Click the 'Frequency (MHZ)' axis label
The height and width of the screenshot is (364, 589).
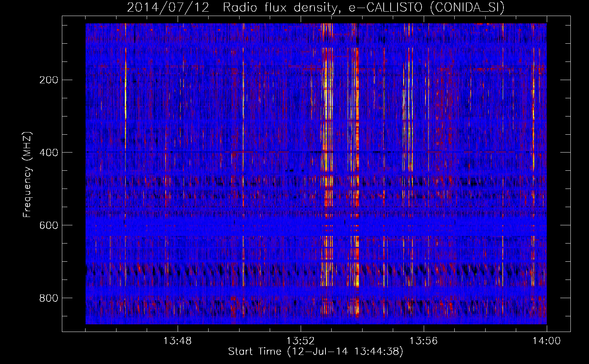click(27, 175)
